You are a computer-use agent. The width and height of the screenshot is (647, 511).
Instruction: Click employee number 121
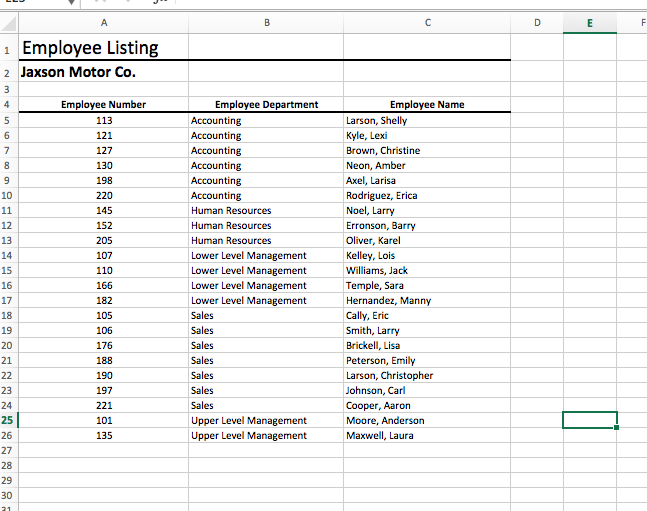pyautogui.click(x=104, y=135)
